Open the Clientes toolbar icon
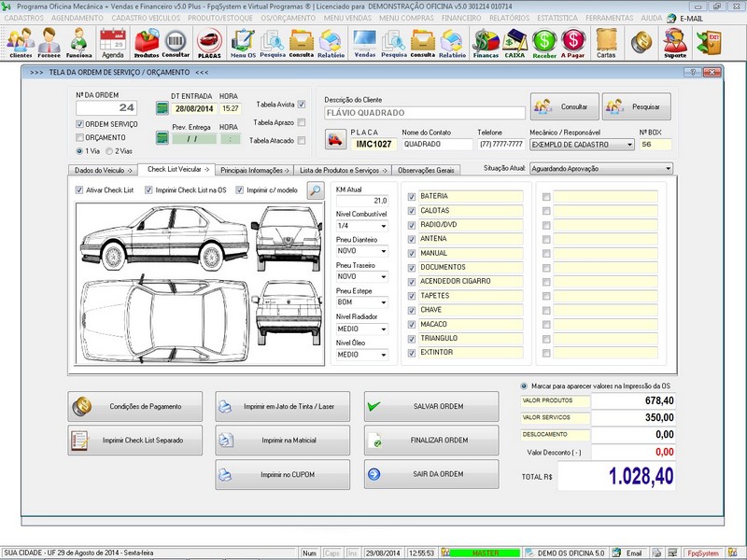Image resolution: width=747 pixels, height=560 pixels. (x=20, y=42)
